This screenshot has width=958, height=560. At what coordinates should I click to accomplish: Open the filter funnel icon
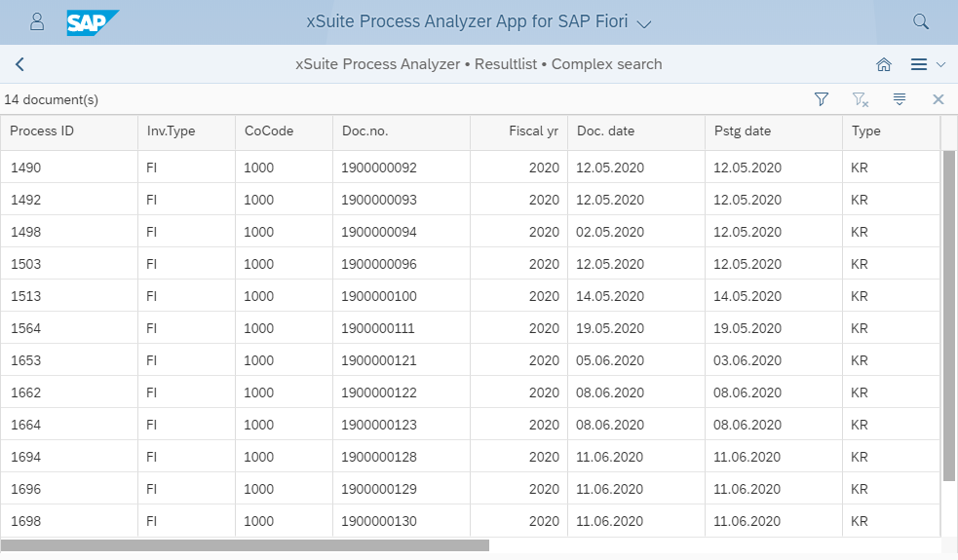(x=822, y=99)
